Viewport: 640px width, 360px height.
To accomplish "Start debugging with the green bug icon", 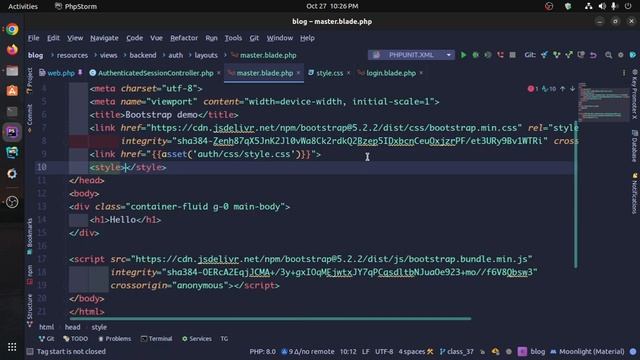I will click(476, 55).
